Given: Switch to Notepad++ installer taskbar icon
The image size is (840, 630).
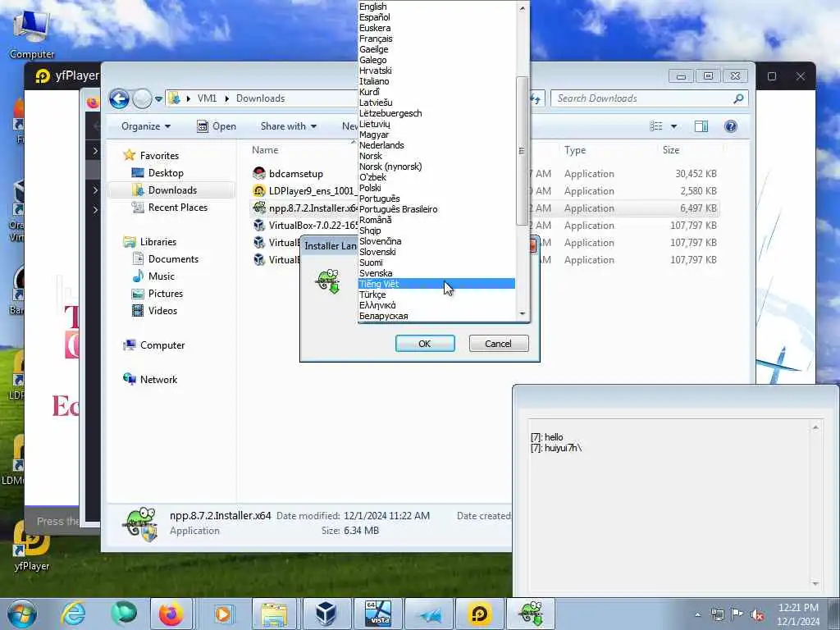Looking at the screenshot, I should click(531, 614).
